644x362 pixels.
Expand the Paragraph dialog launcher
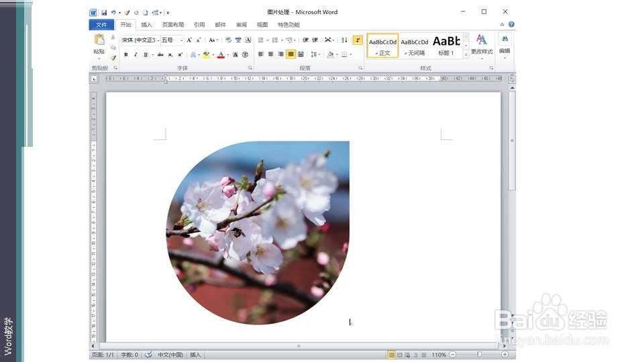pyautogui.click(x=360, y=68)
